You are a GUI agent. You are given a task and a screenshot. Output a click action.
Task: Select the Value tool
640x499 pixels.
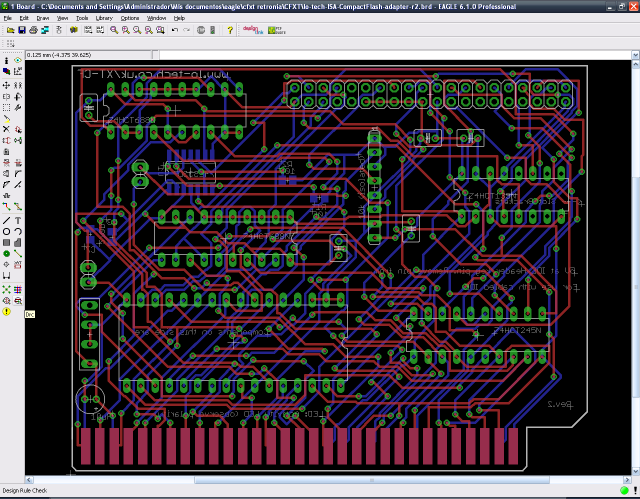[18, 163]
